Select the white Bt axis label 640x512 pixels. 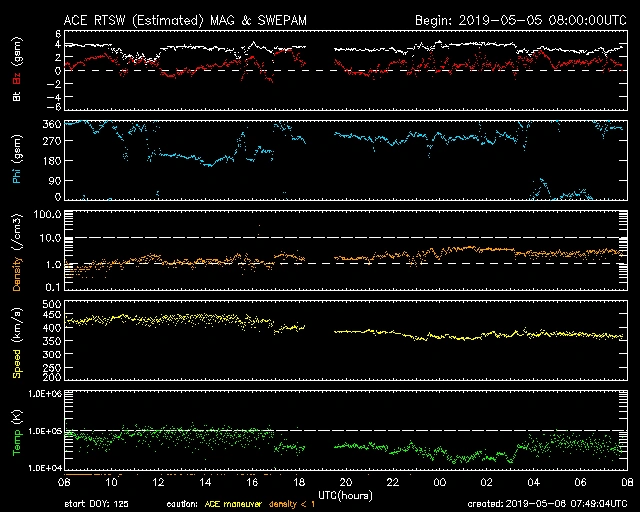pyautogui.click(x=16, y=98)
